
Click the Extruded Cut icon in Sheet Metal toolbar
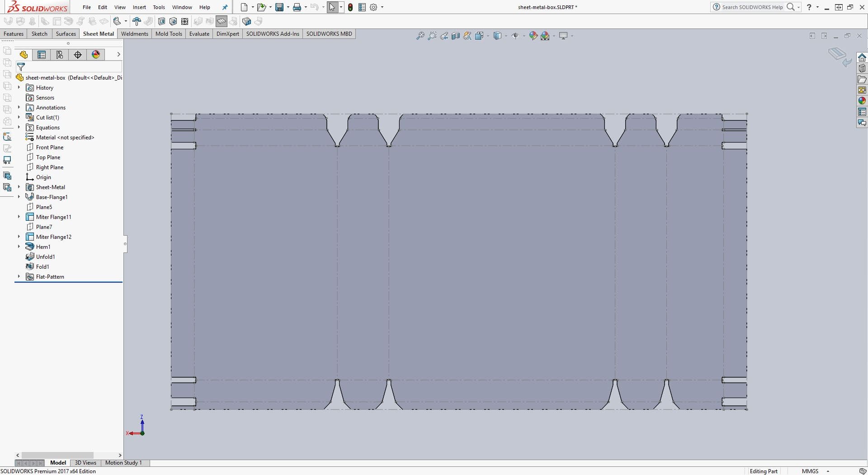(161, 21)
